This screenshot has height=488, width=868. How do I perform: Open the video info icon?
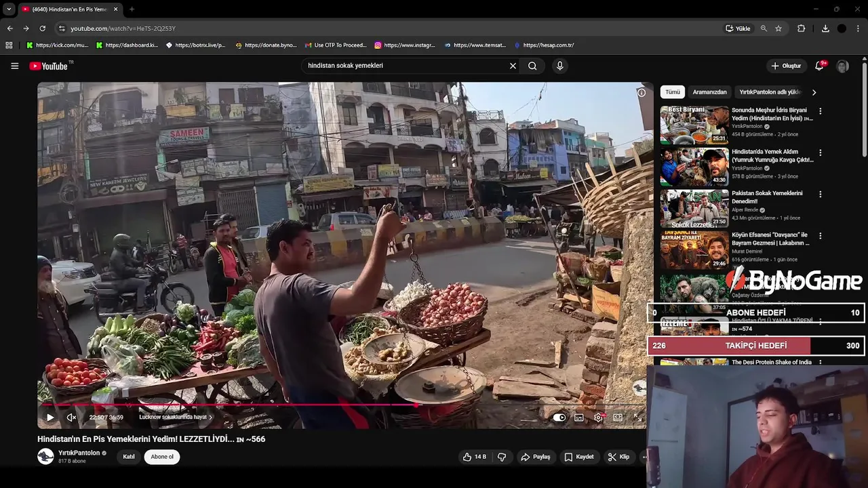(x=641, y=92)
